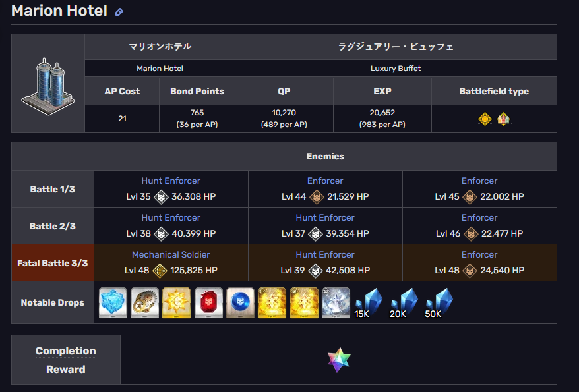This screenshot has height=392, width=579.
Task: Click the sunlight battlefield type icon
Action: pos(485,119)
